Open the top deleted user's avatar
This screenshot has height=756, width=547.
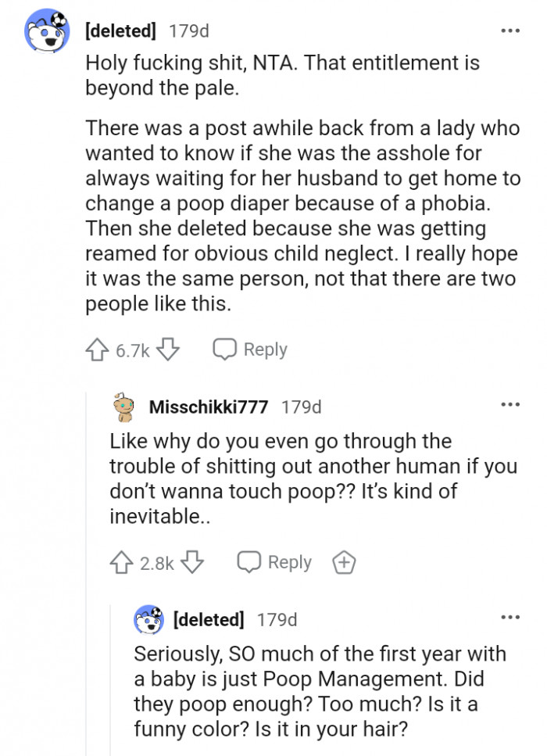point(47,30)
